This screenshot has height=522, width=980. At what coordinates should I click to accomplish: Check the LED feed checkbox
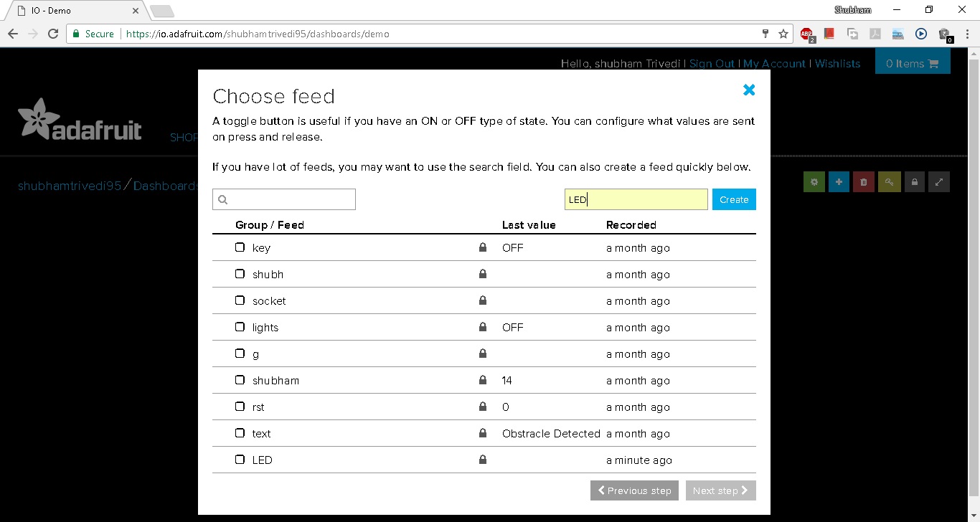240,460
